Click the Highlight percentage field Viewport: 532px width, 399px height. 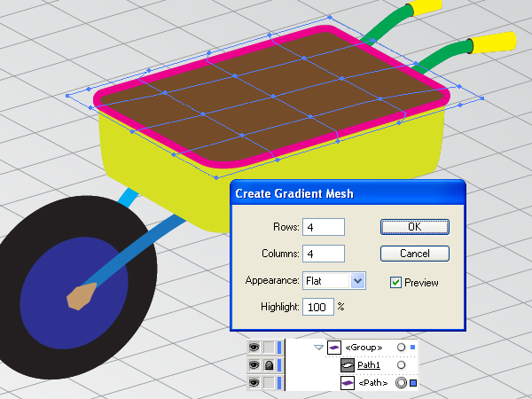(x=318, y=307)
